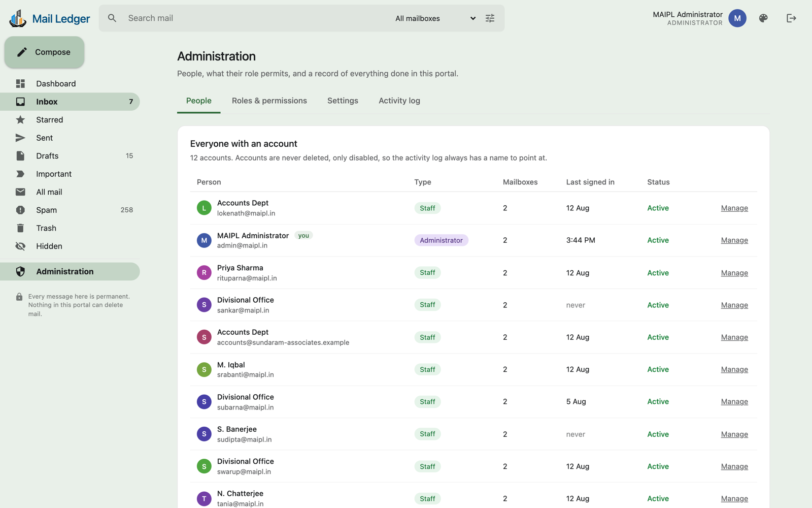Open the Roles & permissions tab
Image resolution: width=812 pixels, height=508 pixels.
269,101
